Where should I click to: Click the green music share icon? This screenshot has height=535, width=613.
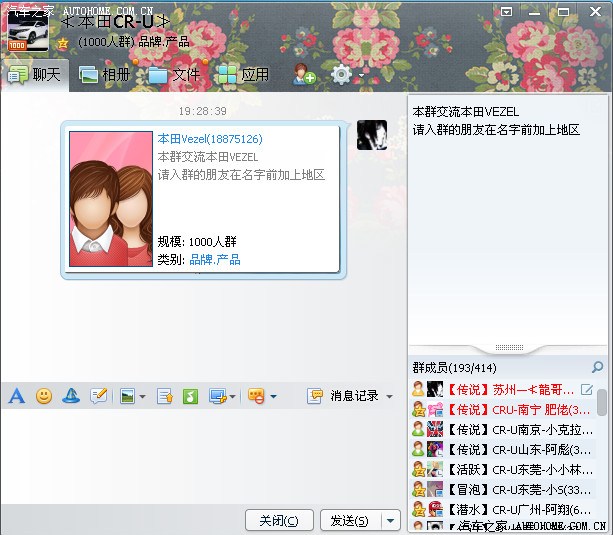point(190,396)
